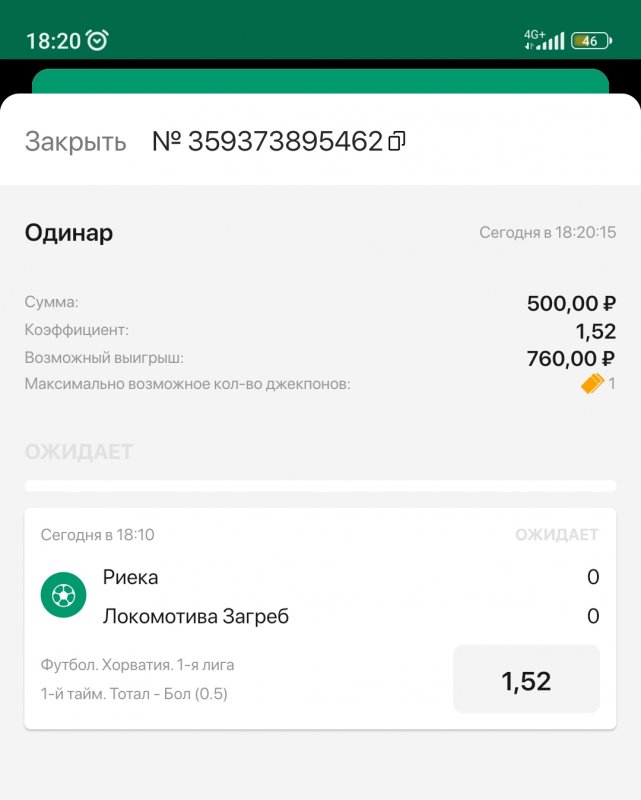Open the Локомотива Загреб team row
The width and height of the screenshot is (641, 800).
[x=196, y=616]
